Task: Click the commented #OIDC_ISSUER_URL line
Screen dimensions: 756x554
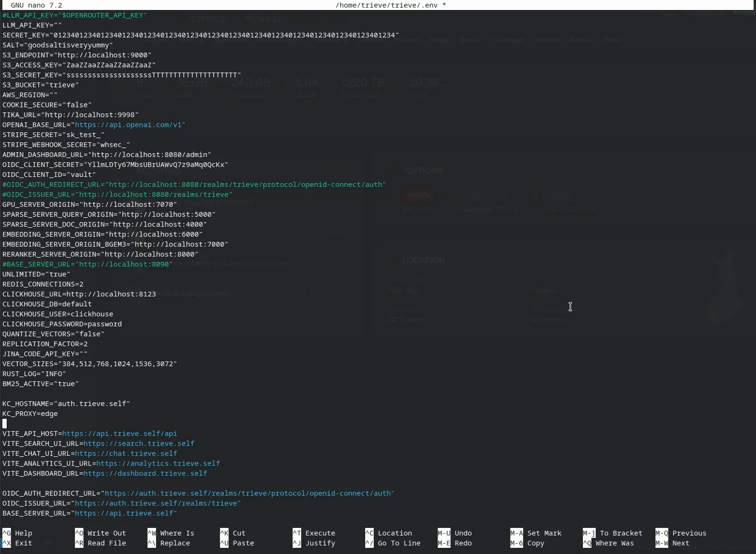Action: [118, 194]
